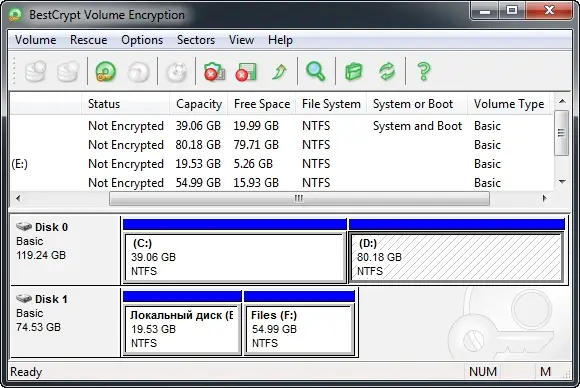The height and width of the screenshot is (388, 580).
Task: Open the Volume menu
Action: tap(36, 40)
